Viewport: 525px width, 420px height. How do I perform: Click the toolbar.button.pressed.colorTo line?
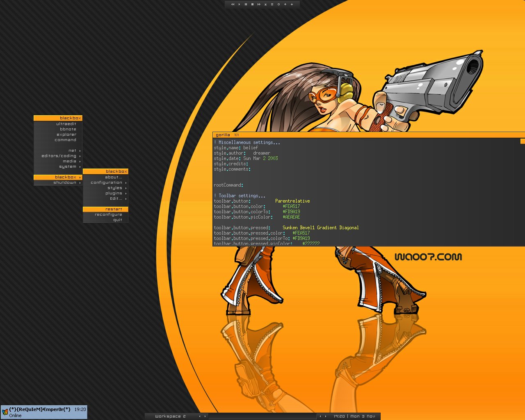[262, 238]
